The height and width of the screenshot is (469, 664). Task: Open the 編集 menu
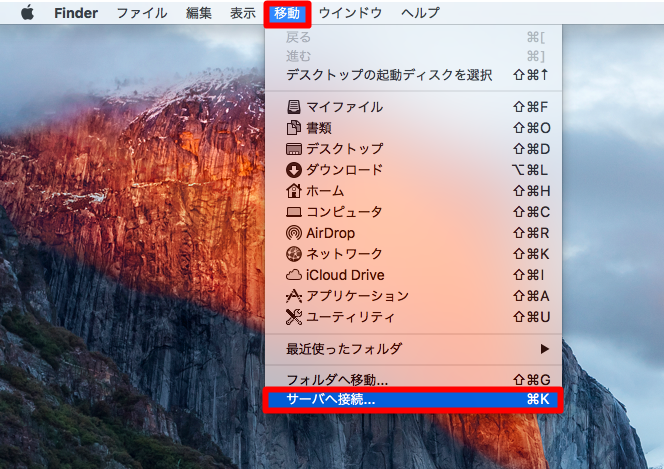[199, 13]
